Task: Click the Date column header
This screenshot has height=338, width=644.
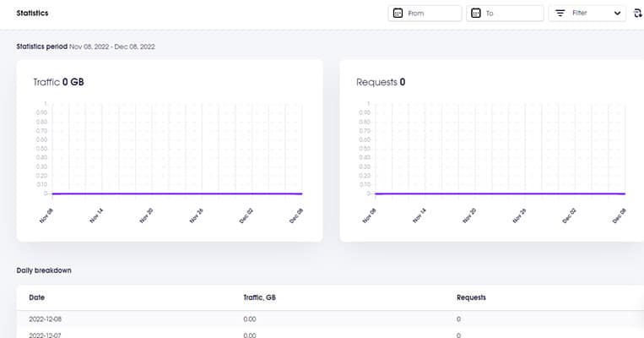Action: [x=36, y=297]
